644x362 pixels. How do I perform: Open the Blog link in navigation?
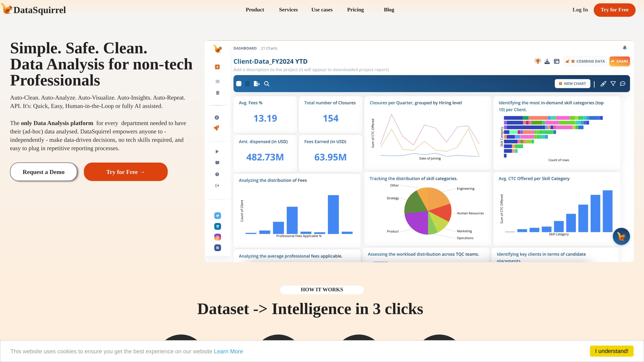coord(389,10)
